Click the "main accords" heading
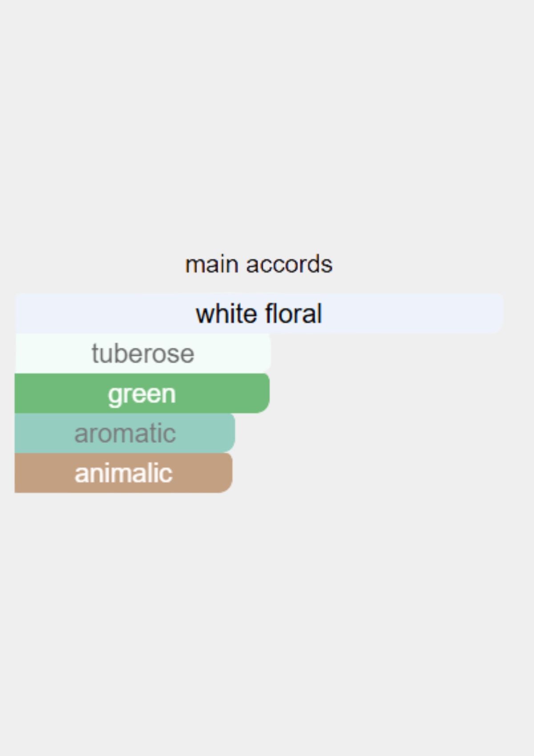Screen dimensions: 534x756 click(x=259, y=264)
